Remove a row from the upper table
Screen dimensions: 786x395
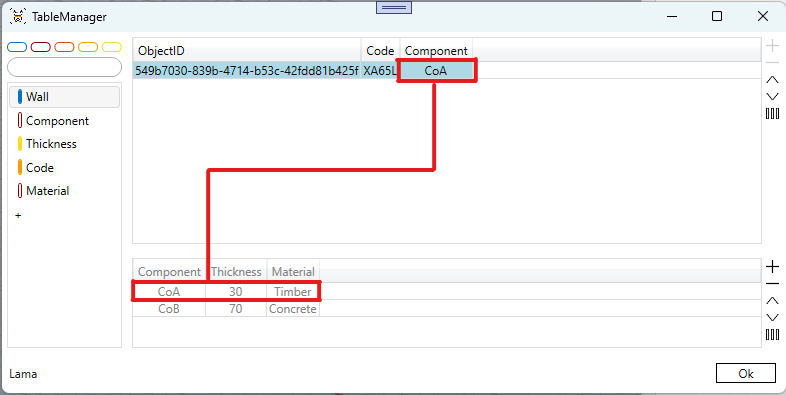pos(772,62)
